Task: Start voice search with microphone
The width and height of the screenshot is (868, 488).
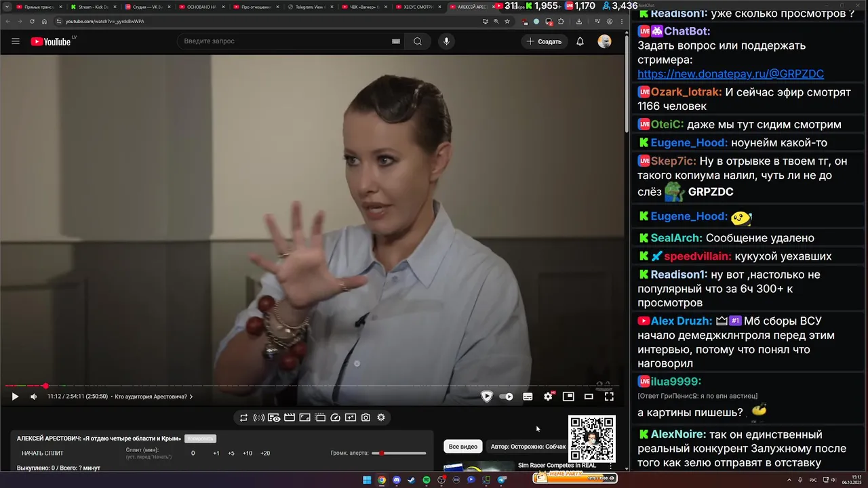Action: click(x=446, y=41)
